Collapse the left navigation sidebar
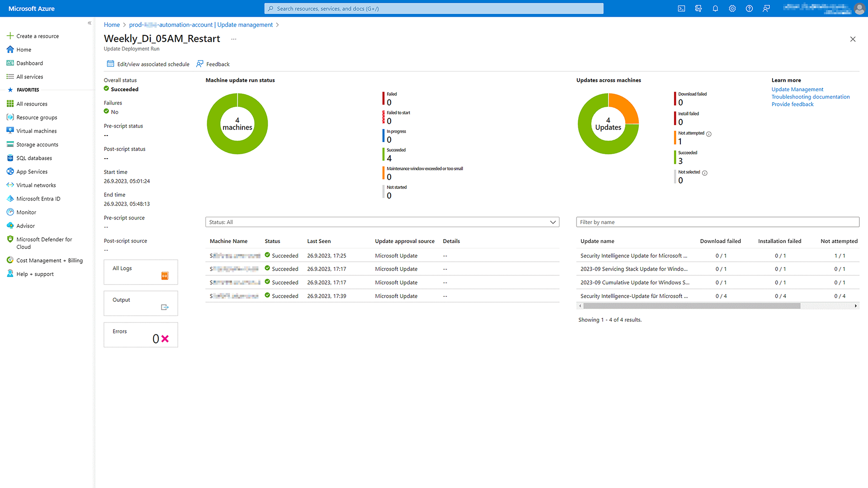Image resolution: width=868 pixels, height=488 pixels. pyautogui.click(x=89, y=23)
